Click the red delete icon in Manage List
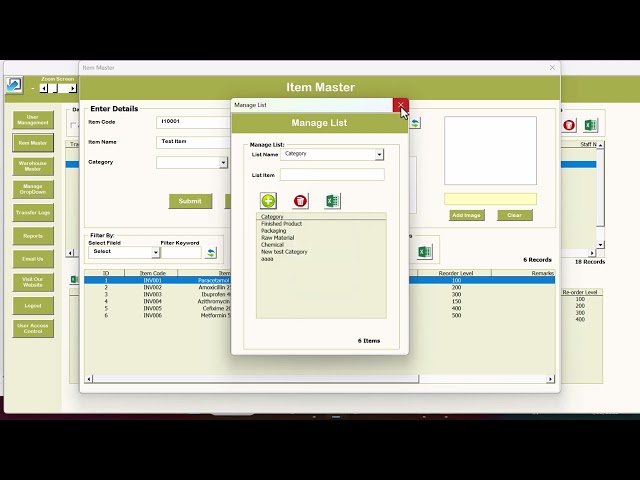The height and width of the screenshot is (480, 640). click(300, 201)
